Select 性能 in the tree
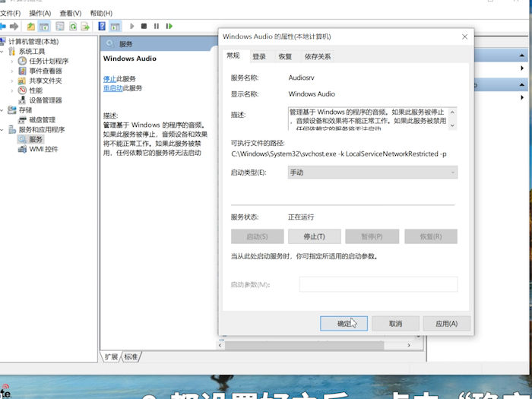Viewport: 532px width, 399px height. [36, 90]
